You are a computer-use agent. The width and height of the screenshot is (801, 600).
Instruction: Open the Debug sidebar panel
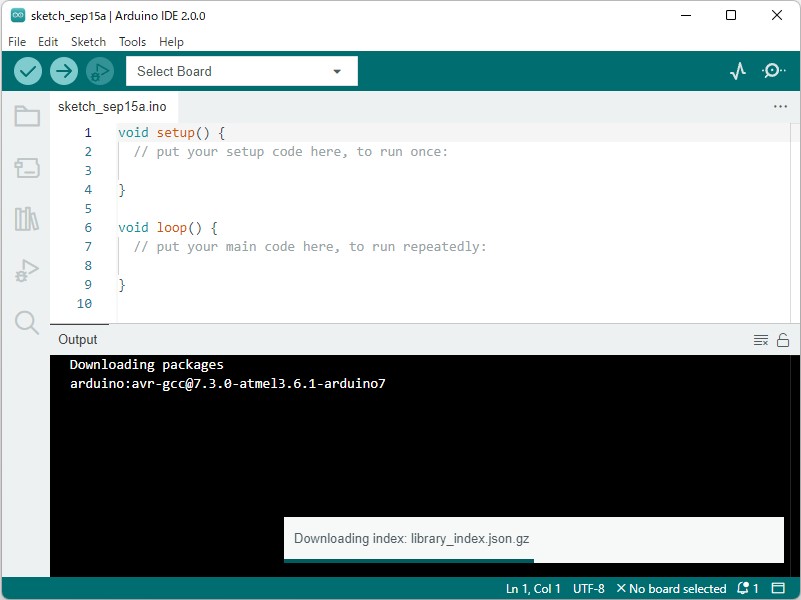(27, 270)
